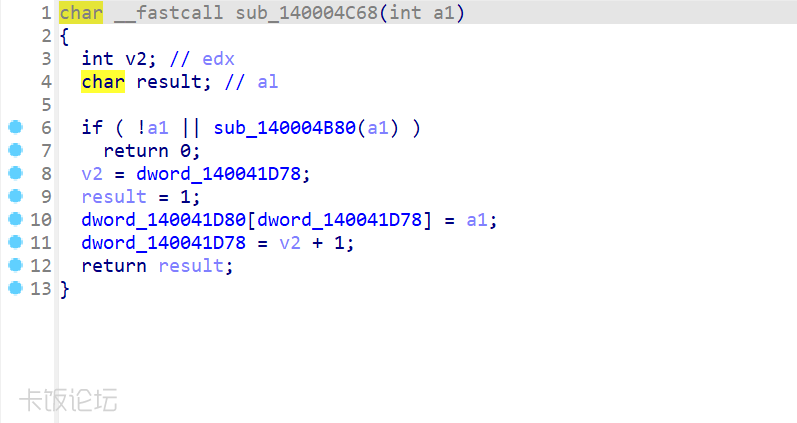Select dword_140041D78 on line 8

click(x=219, y=174)
